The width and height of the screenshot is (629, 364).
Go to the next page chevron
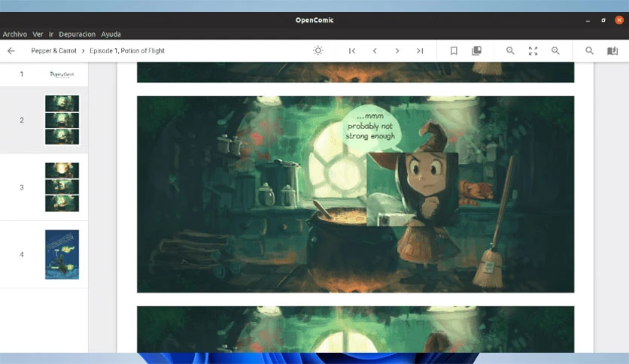(x=397, y=51)
